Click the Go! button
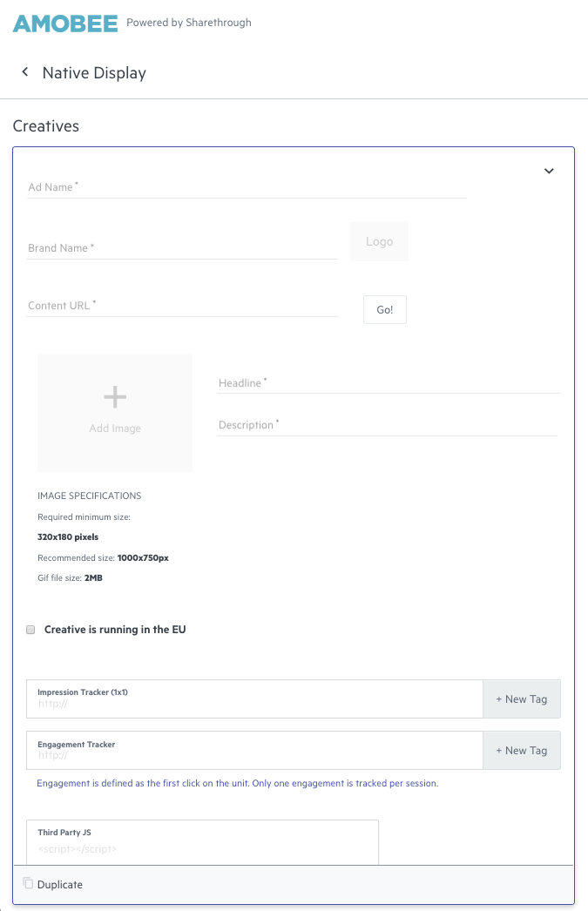Viewport: 588px width, 911px height. (x=385, y=310)
